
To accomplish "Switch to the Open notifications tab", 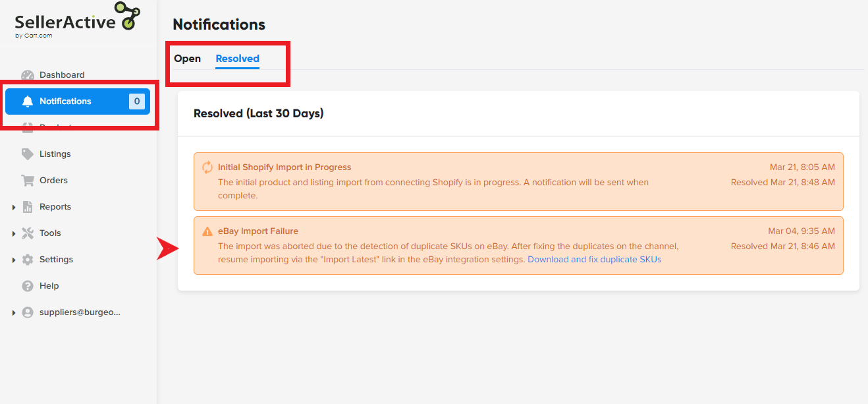I will coord(187,59).
